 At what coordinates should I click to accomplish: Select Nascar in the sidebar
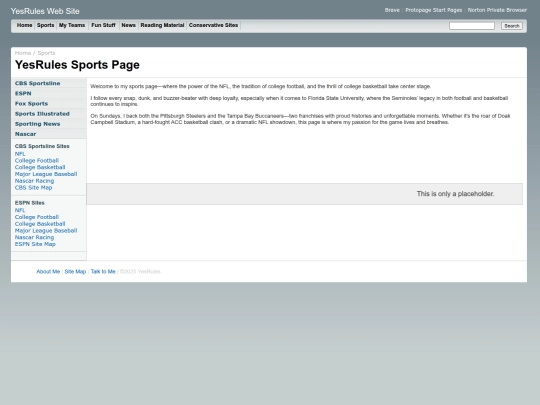coord(49,134)
